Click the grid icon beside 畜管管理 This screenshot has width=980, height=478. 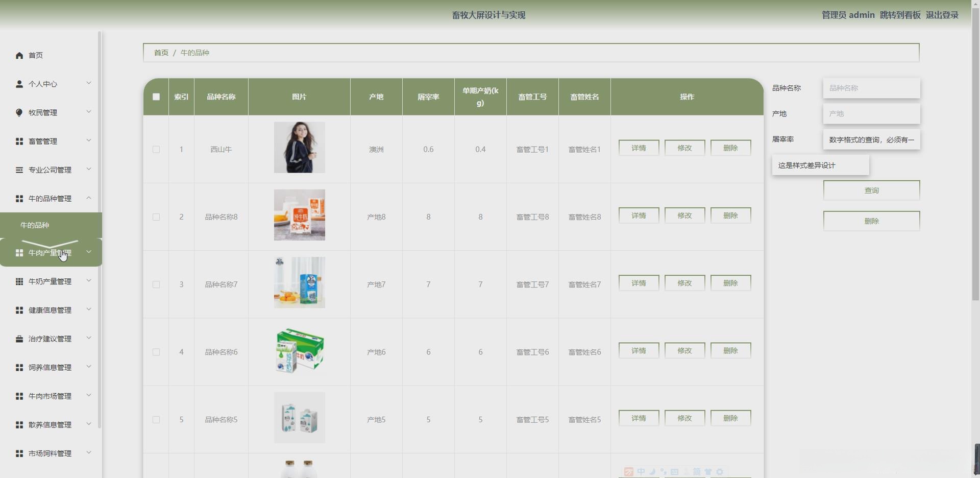pos(19,141)
